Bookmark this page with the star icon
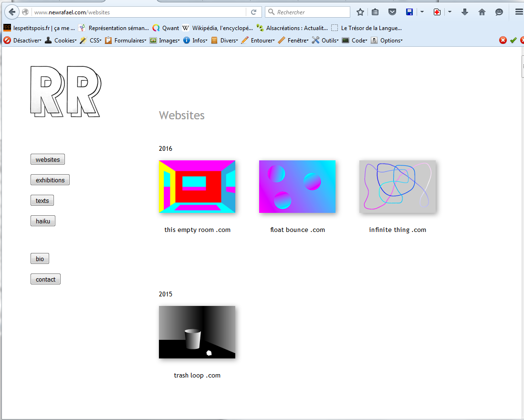Screen dimensions: 524x420 coord(360,12)
